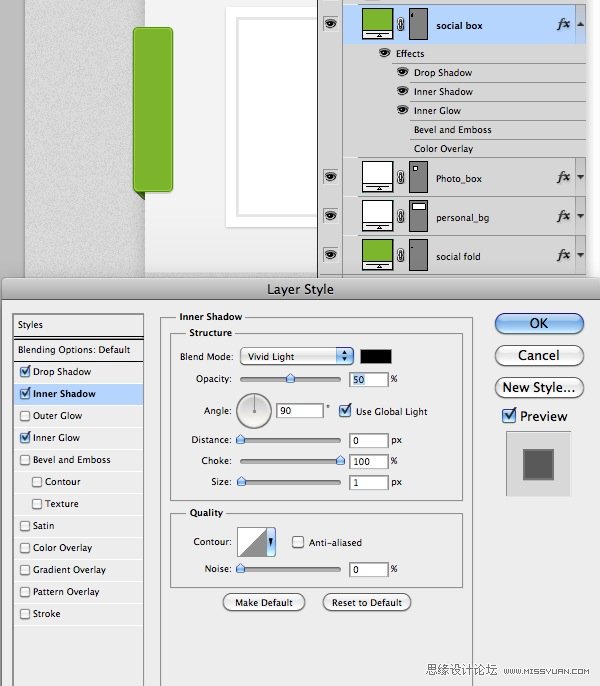This screenshot has width=600, height=686.
Task: Enable the Pattern Overlay checkbox
Action: [25, 592]
